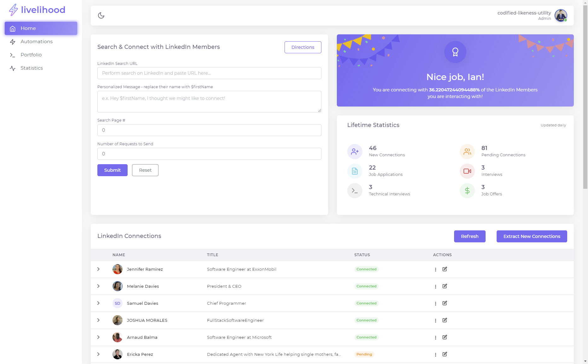Image resolution: width=588 pixels, height=364 pixels.
Task: Click the Connected badge for Arnaud Balma
Action: click(366, 337)
